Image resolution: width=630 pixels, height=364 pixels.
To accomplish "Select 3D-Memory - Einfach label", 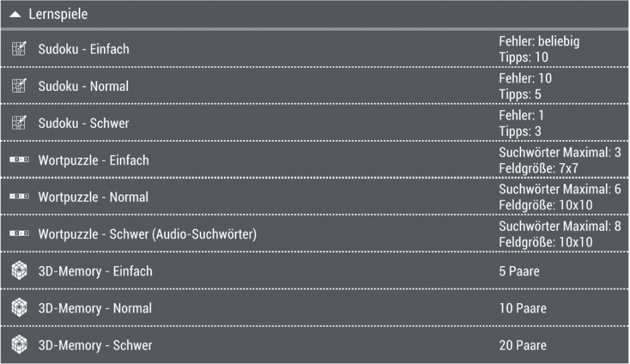I will click(x=95, y=271).
